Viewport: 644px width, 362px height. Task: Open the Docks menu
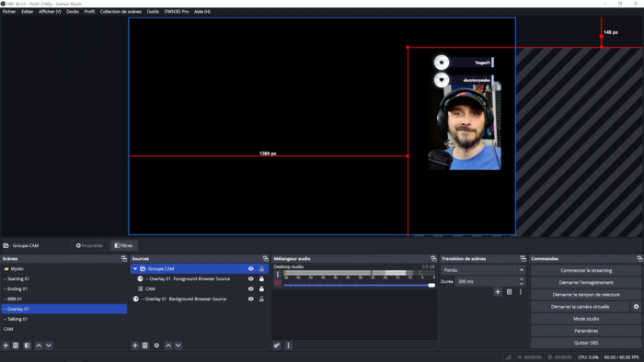73,11
